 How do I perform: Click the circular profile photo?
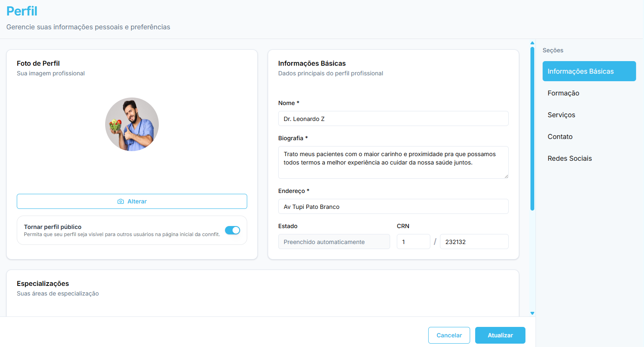[132, 124]
